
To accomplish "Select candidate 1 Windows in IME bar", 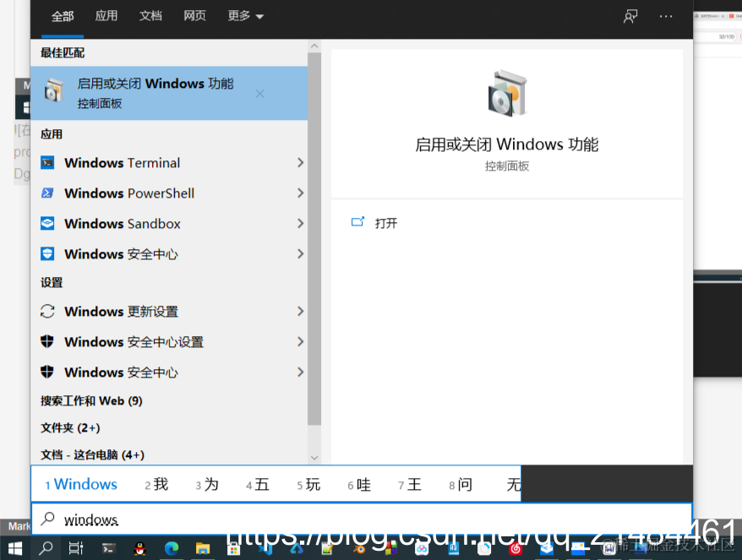I will pos(80,484).
